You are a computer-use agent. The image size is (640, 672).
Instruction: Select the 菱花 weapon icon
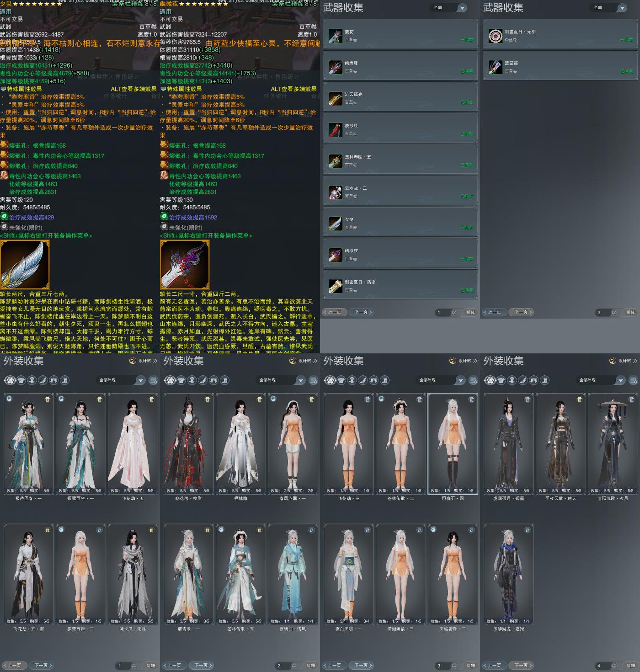click(x=335, y=36)
